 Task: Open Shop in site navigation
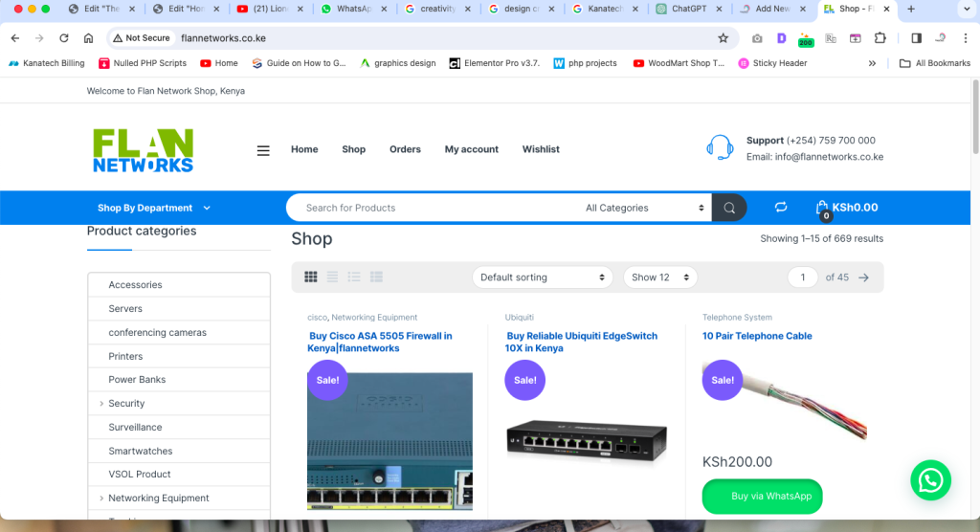354,149
